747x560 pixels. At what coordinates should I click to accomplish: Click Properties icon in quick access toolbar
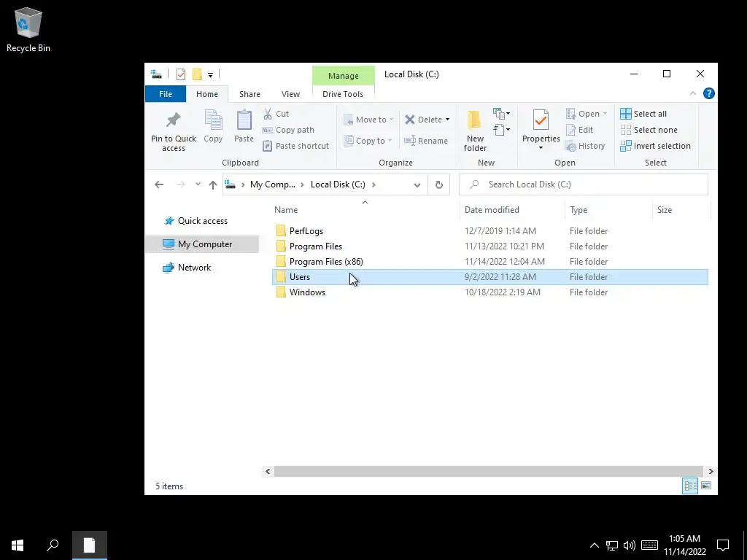click(181, 74)
